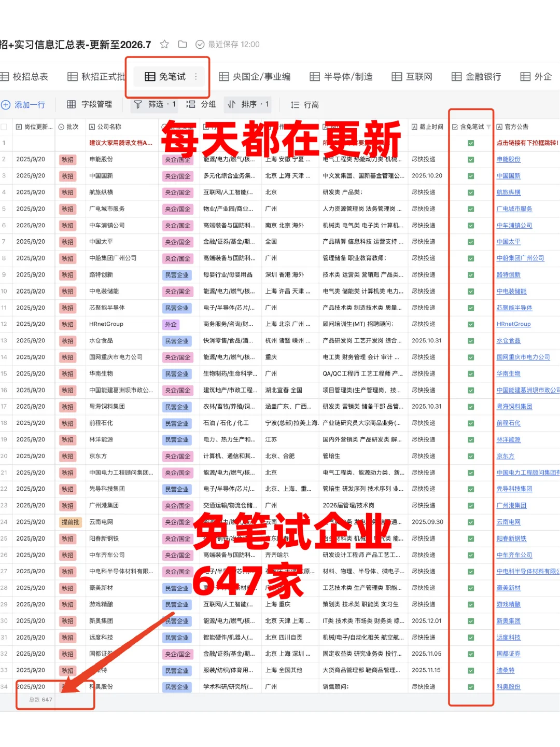Open 含免笔试 column filter dropdown

pos(488,127)
